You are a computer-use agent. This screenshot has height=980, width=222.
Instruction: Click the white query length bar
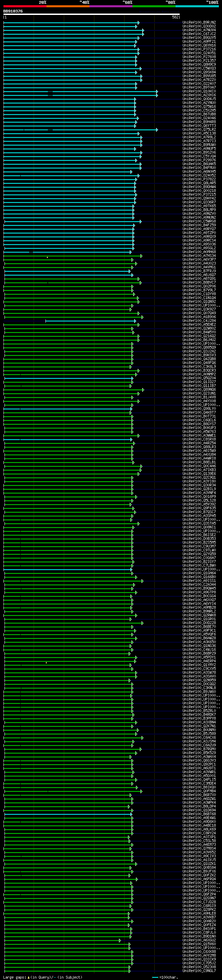92,14
